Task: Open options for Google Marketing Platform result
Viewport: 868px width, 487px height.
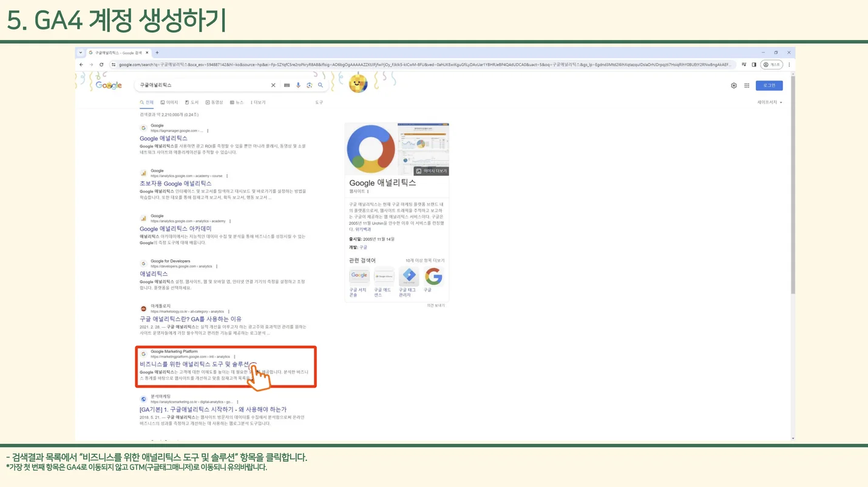Action: (234, 357)
